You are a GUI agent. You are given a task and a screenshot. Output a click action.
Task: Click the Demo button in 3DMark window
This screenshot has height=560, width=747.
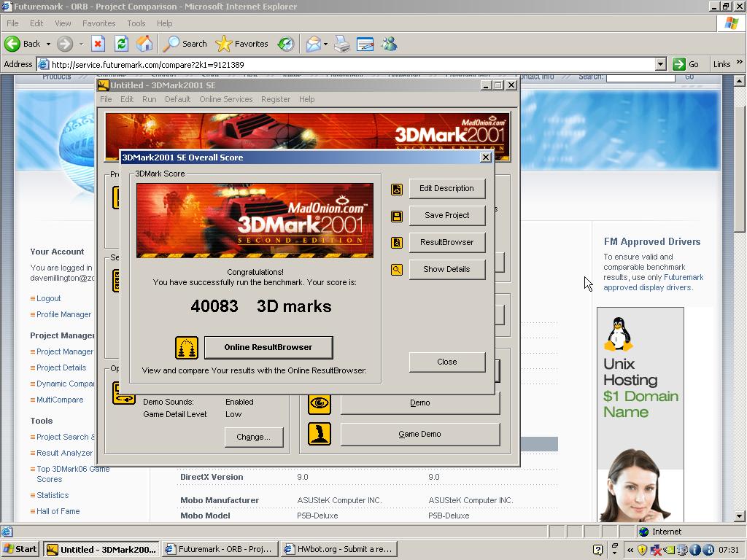(419, 404)
